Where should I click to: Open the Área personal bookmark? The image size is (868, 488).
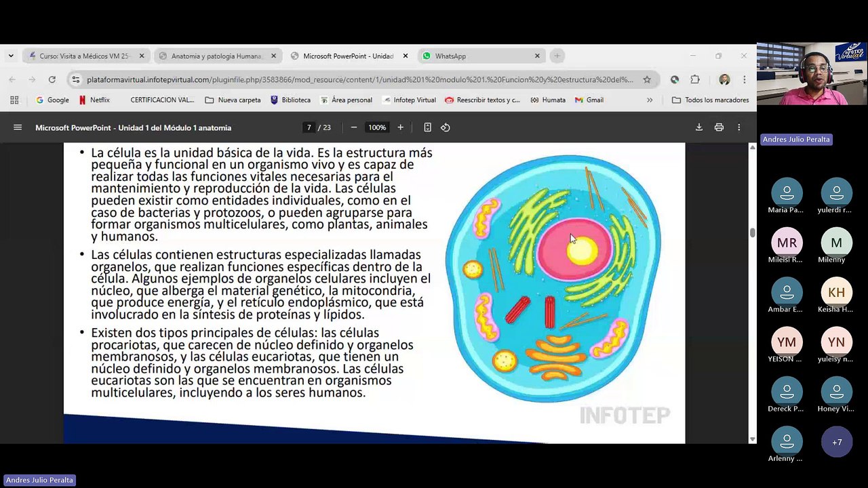pyautogui.click(x=346, y=100)
